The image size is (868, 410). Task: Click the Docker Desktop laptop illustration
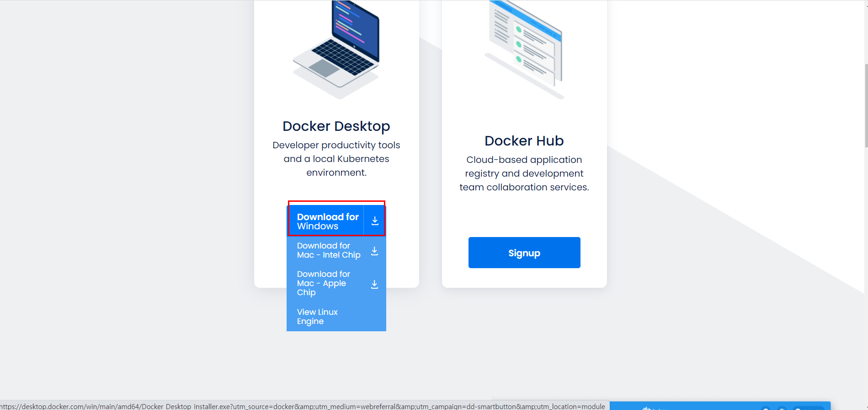(336, 49)
